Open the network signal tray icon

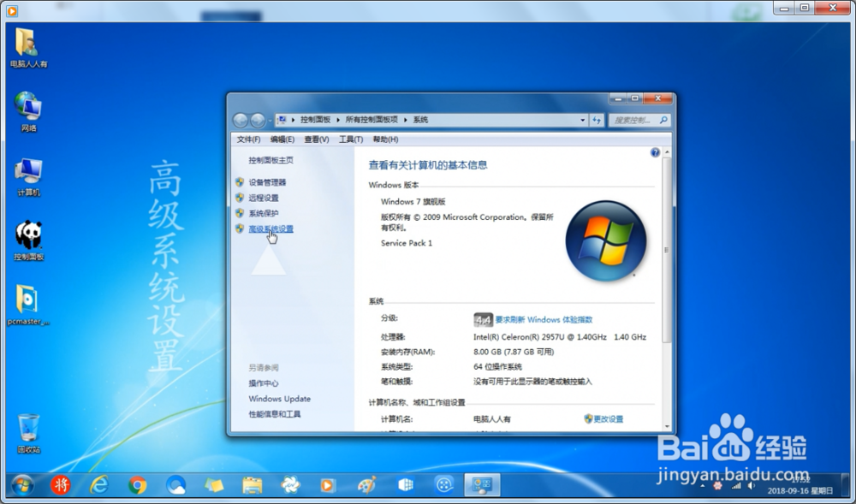736,485
